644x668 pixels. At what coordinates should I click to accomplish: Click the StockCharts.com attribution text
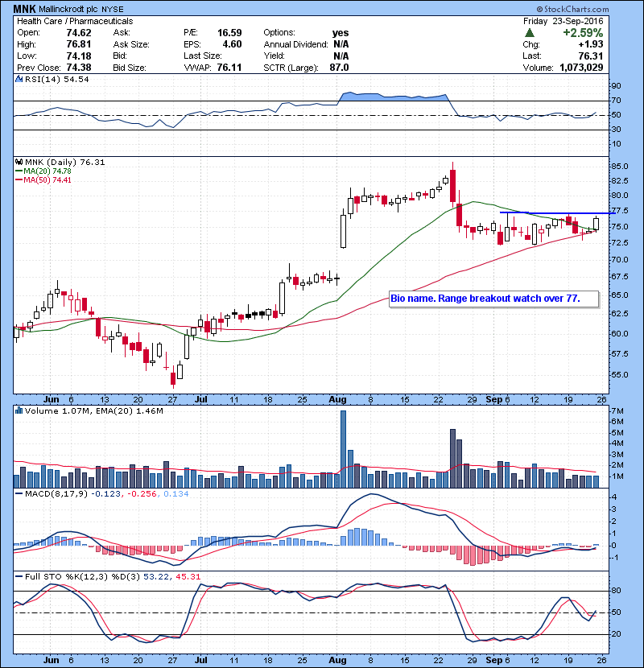click(x=573, y=9)
